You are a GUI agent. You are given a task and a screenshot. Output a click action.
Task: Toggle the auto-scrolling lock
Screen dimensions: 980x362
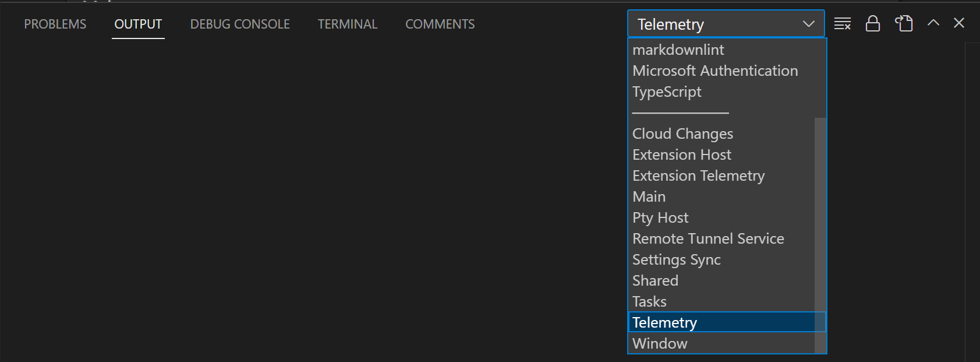point(872,23)
